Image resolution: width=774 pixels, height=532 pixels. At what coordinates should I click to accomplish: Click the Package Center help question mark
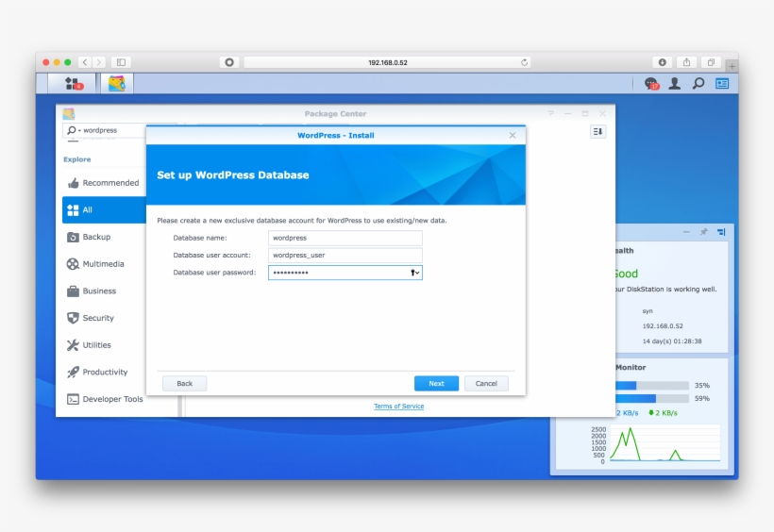(550, 113)
